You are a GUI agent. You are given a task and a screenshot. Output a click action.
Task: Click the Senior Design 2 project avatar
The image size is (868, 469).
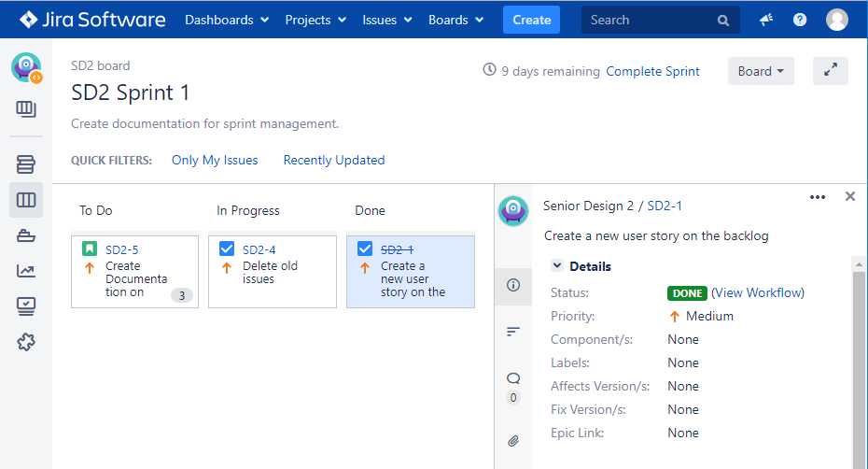coord(513,210)
